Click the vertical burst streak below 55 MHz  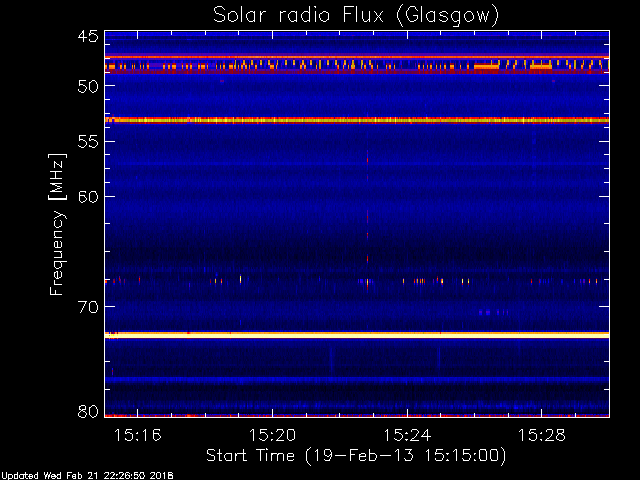tap(367, 220)
